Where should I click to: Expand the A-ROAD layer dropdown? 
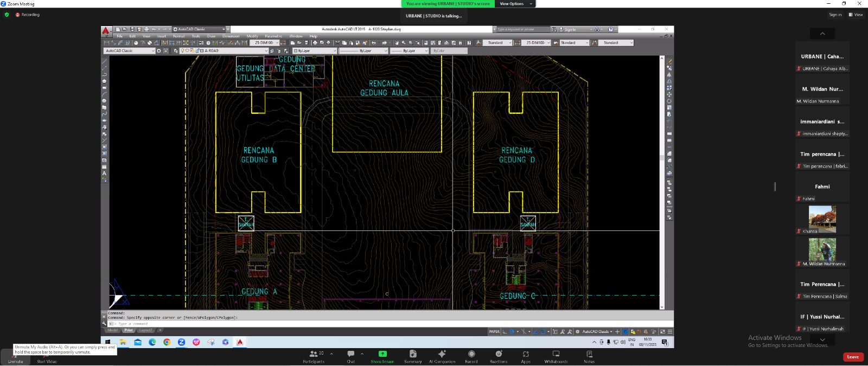click(x=266, y=51)
